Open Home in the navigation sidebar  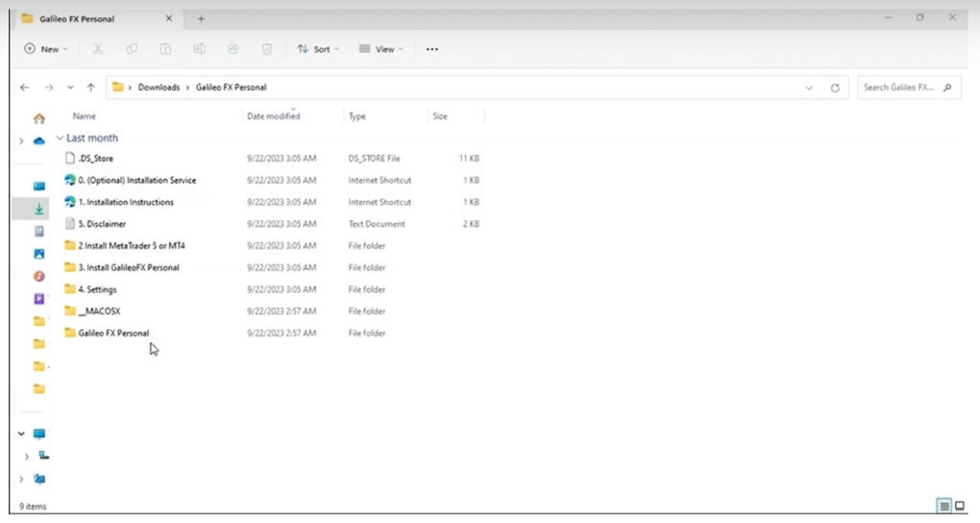tap(39, 119)
